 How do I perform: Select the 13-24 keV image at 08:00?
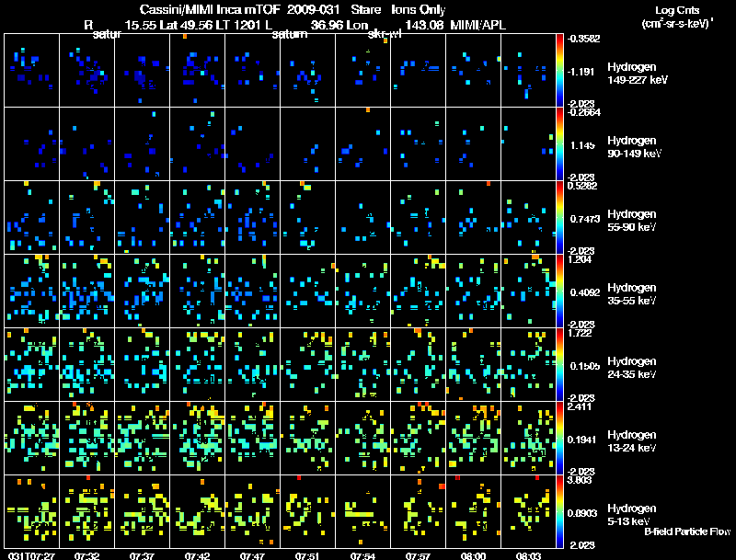[473, 439]
